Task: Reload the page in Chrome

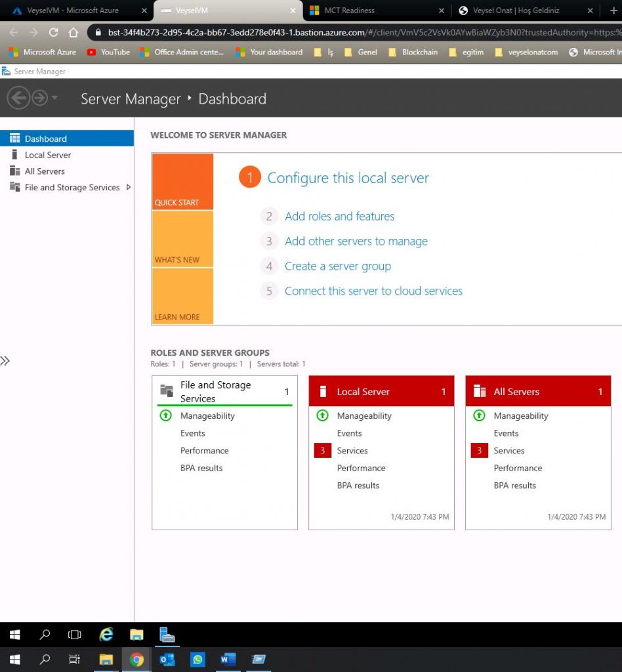Action: click(54, 33)
